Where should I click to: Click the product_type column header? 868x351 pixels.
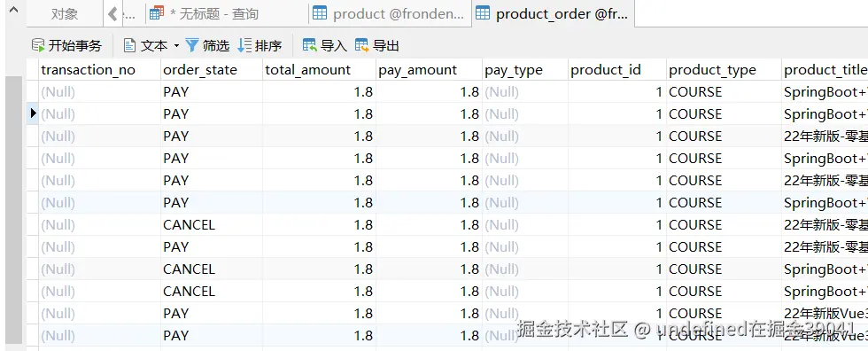724,70
